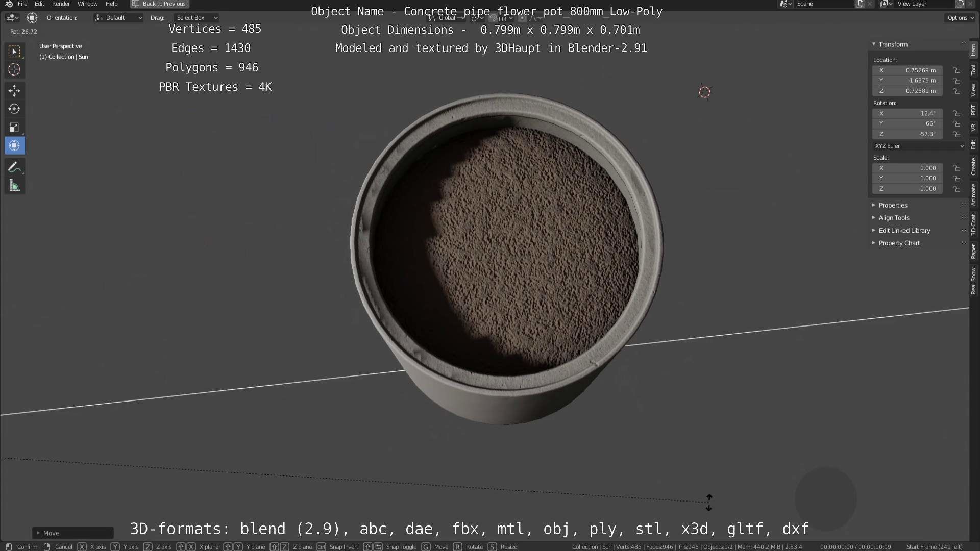Click the Rotation Z value field

click(908, 134)
